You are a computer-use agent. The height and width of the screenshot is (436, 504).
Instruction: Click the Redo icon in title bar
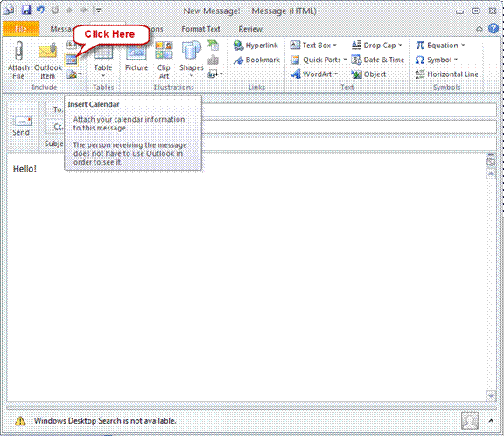coord(55,11)
